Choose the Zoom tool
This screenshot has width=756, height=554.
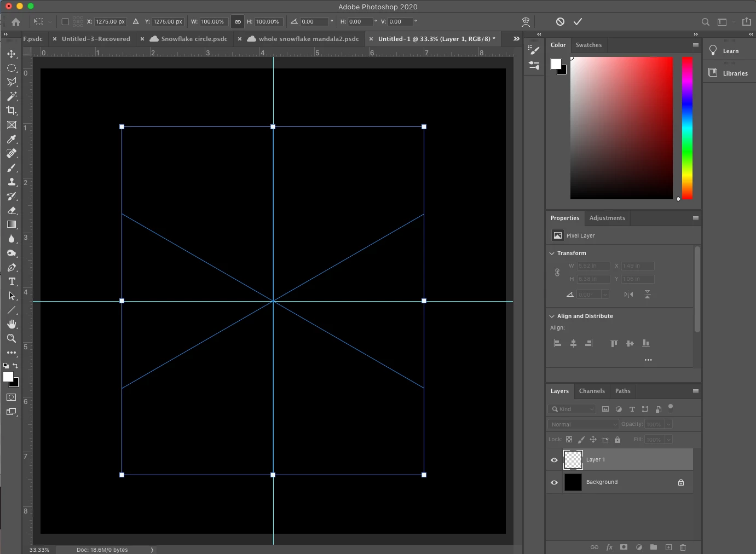[x=11, y=338]
